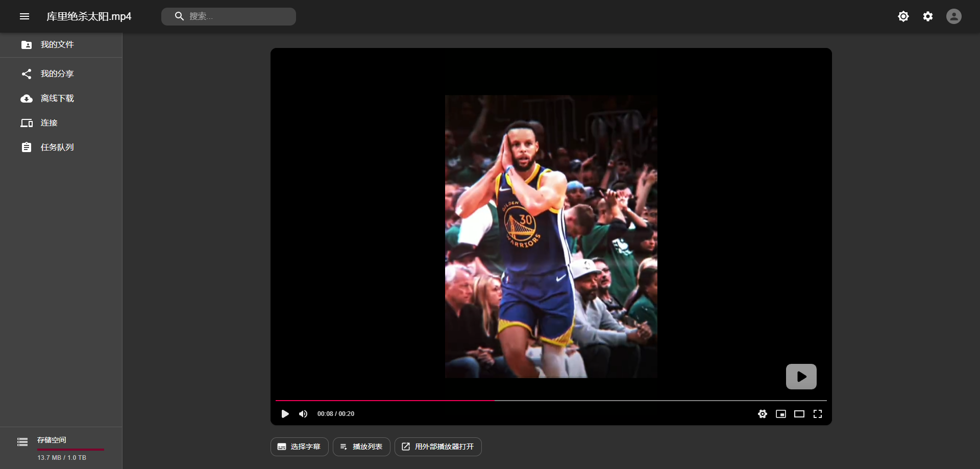980x469 pixels.
Task: Mute the video volume
Action: 303,414
